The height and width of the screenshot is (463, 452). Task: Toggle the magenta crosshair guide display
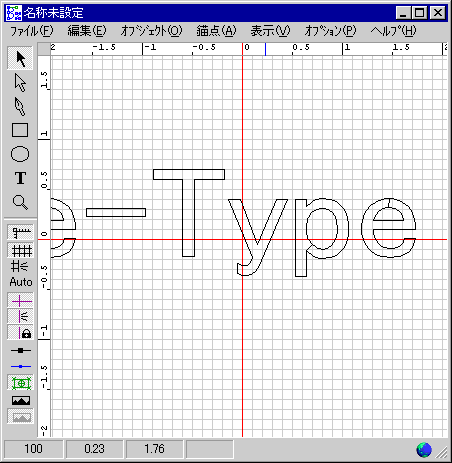[20, 300]
